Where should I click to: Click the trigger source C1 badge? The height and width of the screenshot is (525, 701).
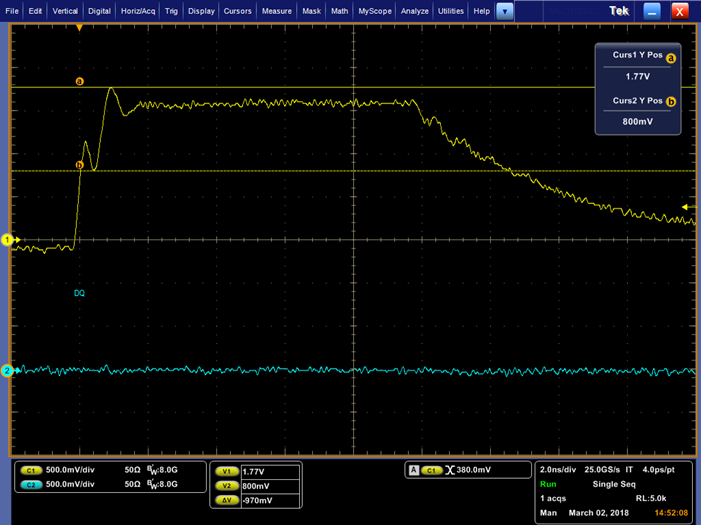431,470
